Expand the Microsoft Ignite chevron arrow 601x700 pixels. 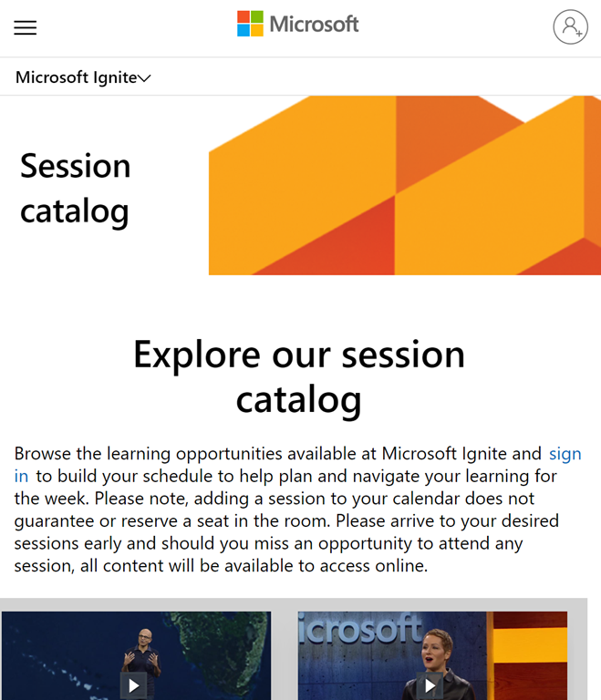click(x=144, y=78)
